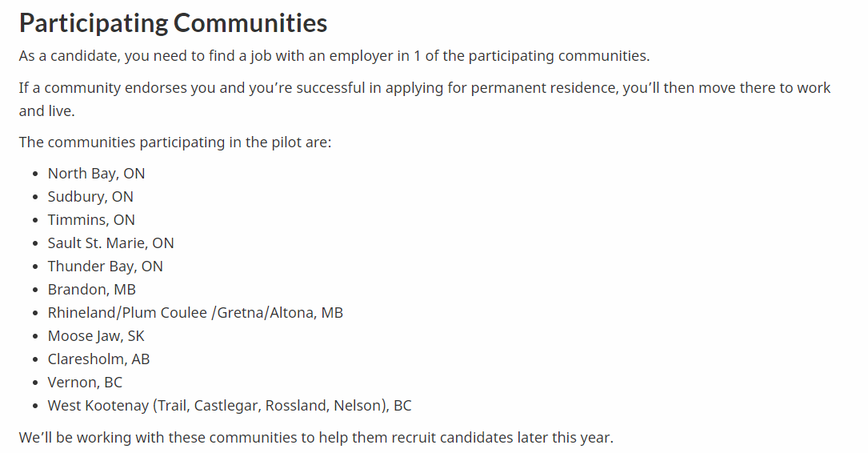Click Brandon, MB in the list
The width and height of the screenshot is (868, 453).
tap(91, 290)
